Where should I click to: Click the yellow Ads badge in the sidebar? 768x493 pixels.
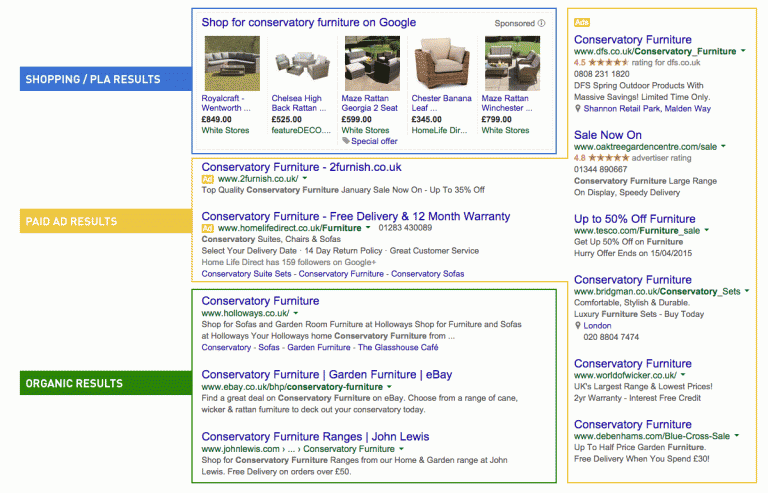point(582,23)
